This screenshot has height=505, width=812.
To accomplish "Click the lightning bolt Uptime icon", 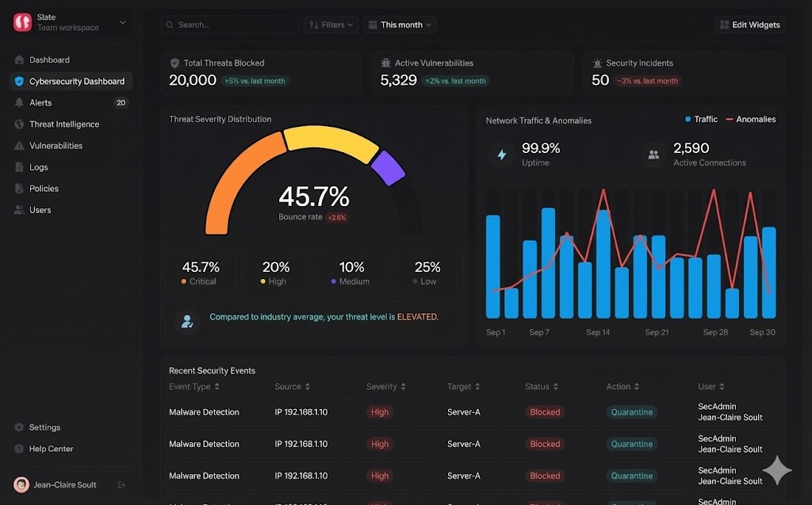I will [x=501, y=155].
